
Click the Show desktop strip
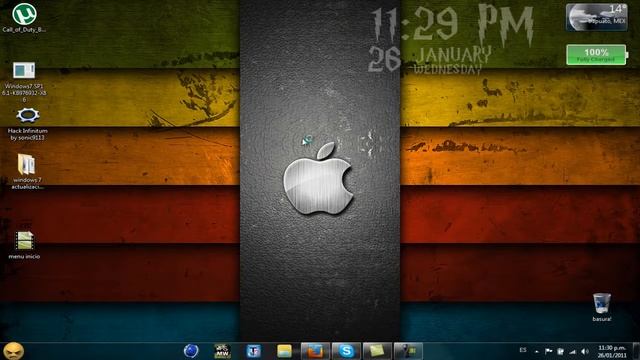636,351
